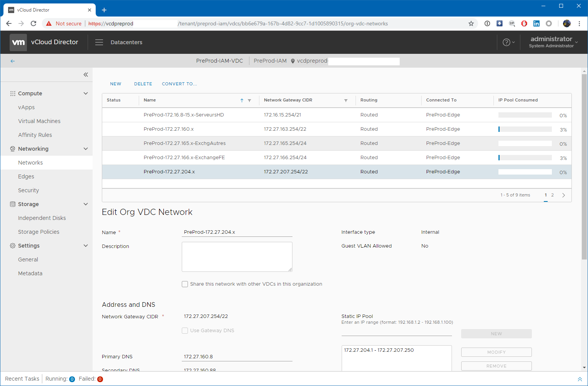Click CONVERT TO... action link

(x=179, y=84)
